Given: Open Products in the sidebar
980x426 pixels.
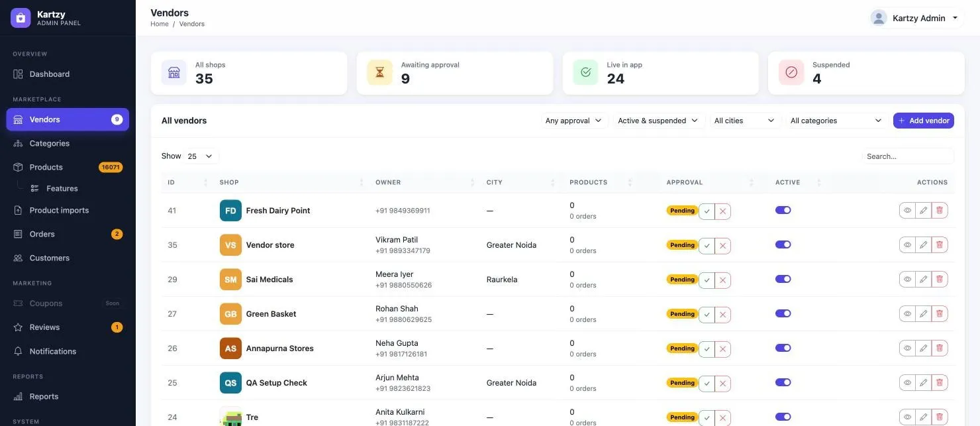Looking at the screenshot, I should coord(68,167).
